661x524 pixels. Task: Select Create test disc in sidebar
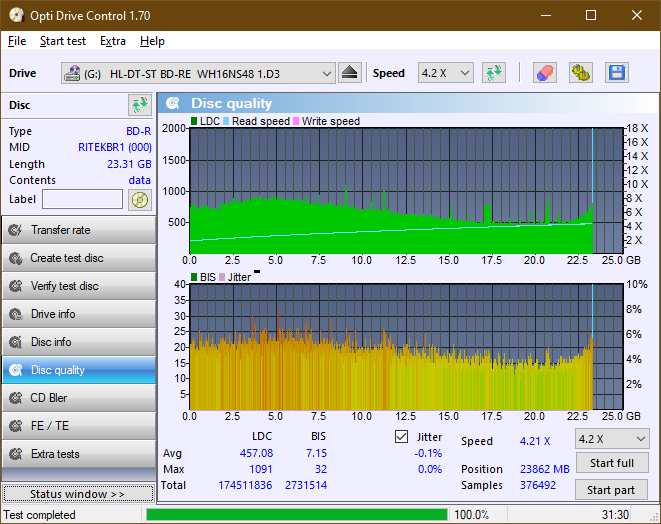pyautogui.click(x=79, y=258)
